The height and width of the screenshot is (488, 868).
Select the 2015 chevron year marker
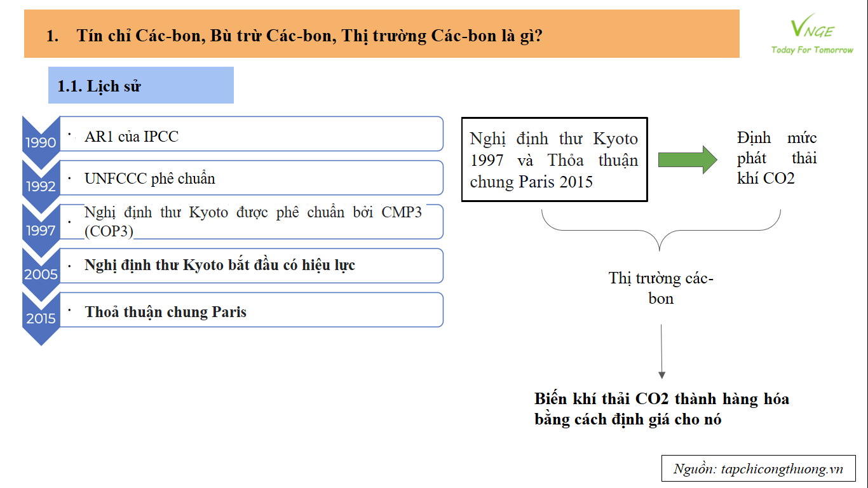41,318
